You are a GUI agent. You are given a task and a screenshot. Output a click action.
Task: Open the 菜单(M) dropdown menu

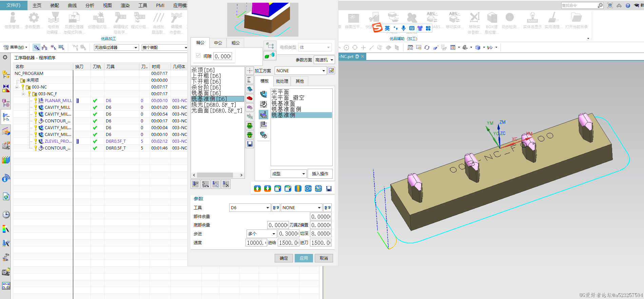15,47
